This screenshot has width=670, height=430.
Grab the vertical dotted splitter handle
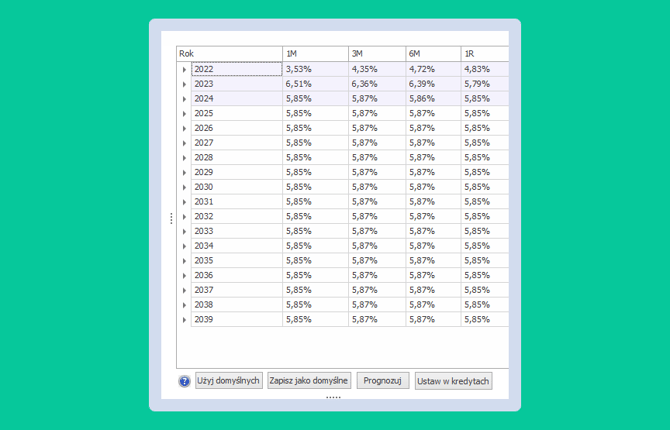[x=171, y=218]
